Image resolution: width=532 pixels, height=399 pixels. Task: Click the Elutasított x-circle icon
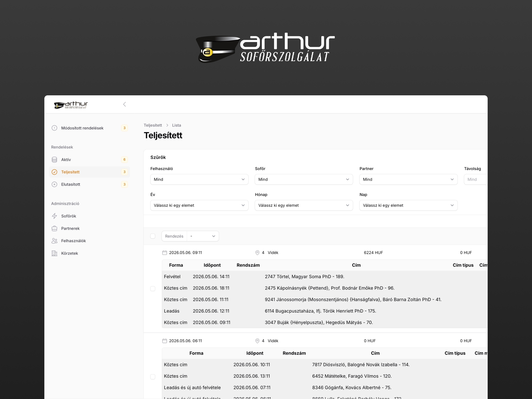(x=54, y=184)
